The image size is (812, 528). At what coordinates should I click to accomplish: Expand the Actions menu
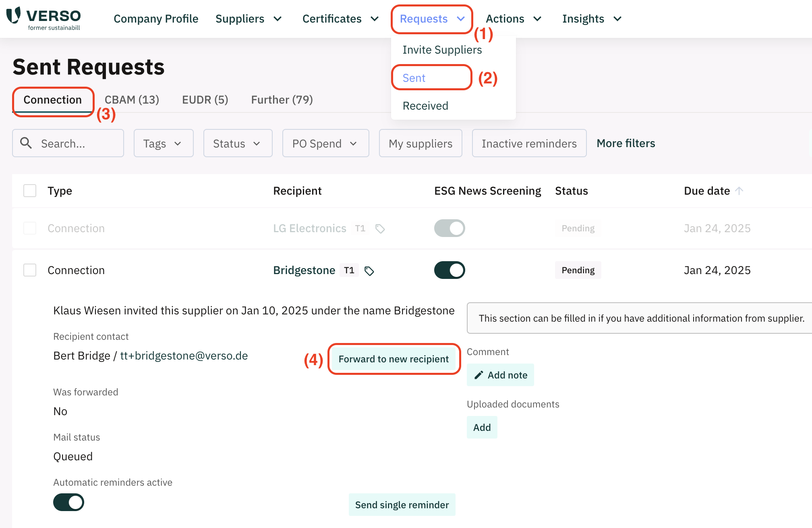pyautogui.click(x=514, y=19)
